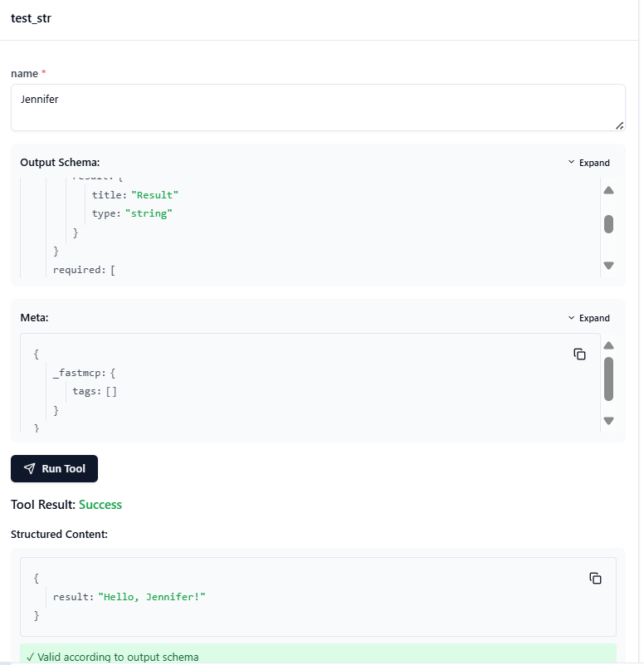Viewport: 644px width, 665px height.
Task: Select the test_str tool header
Action: pyautogui.click(x=31, y=17)
